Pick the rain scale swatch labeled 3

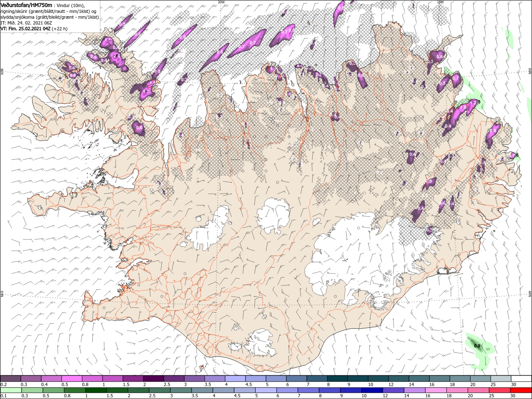tap(180, 390)
